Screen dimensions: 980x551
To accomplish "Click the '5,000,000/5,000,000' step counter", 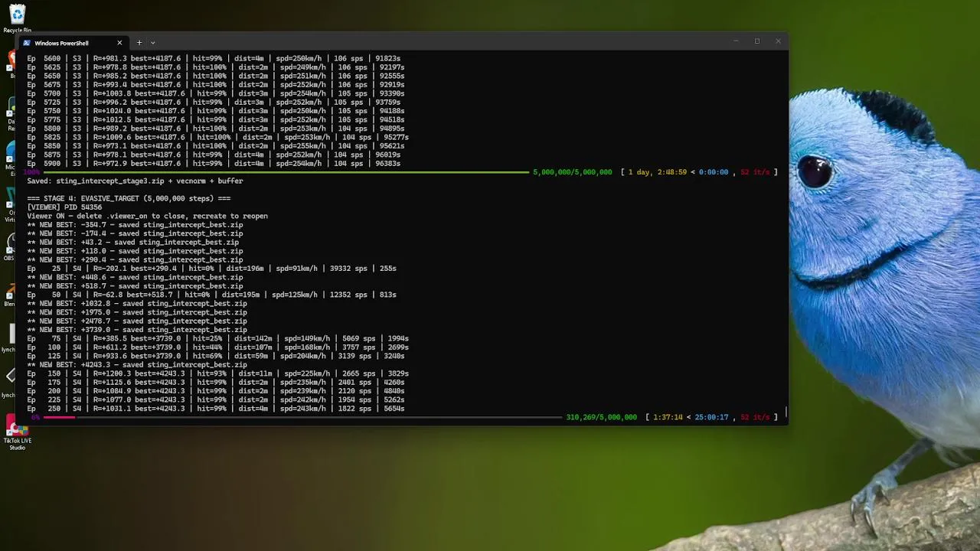I will tap(572, 172).
